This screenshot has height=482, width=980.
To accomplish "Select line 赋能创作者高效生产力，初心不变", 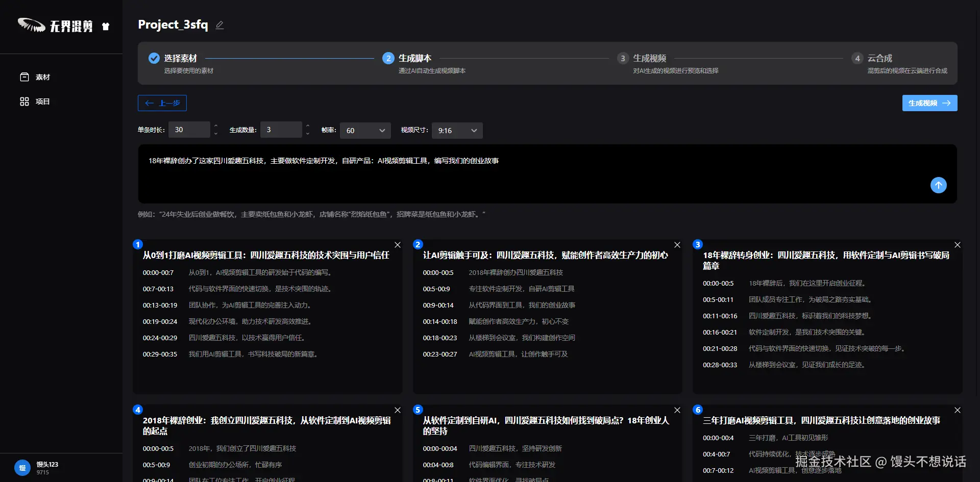I will click(519, 322).
